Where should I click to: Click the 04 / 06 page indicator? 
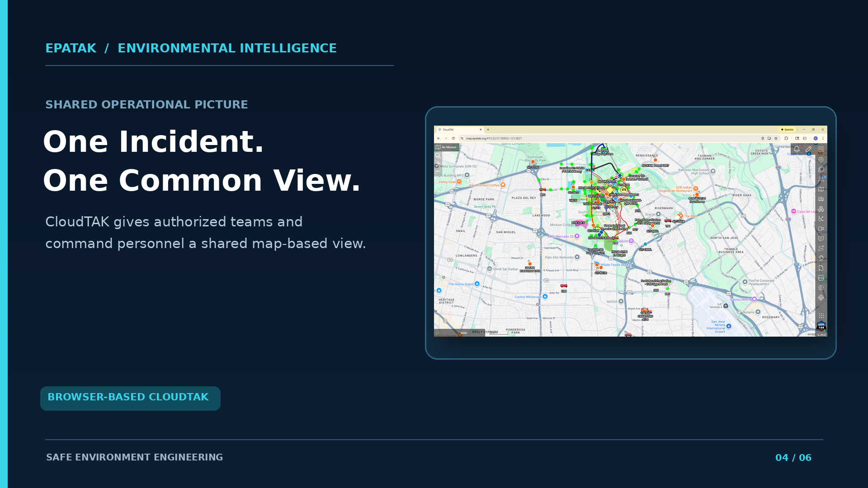[x=793, y=458]
